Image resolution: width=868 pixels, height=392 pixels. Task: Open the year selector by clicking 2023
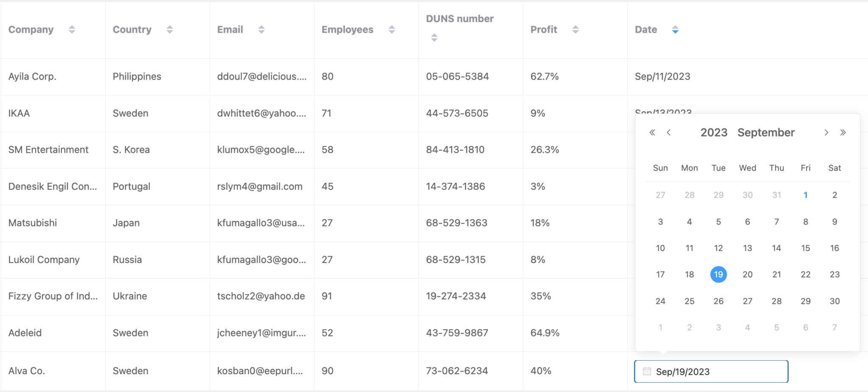[x=714, y=132]
